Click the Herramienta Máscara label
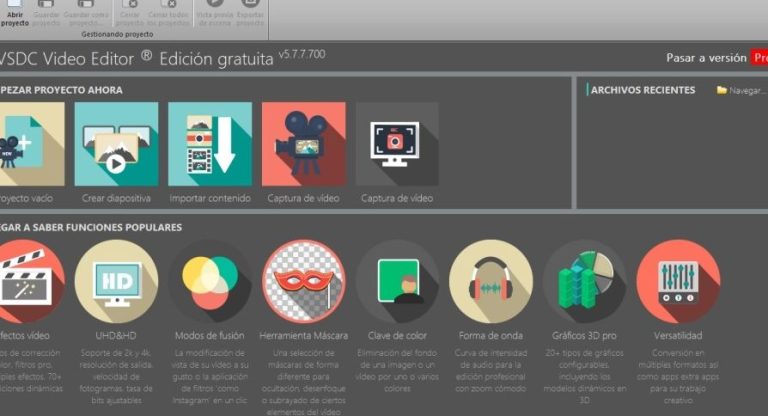The image size is (768, 416). point(304,336)
